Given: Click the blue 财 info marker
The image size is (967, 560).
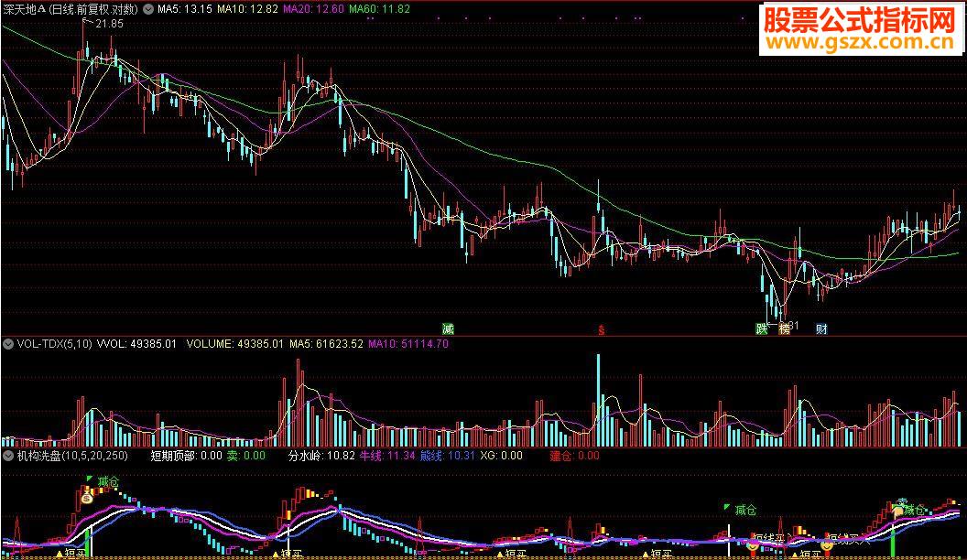Looking at the screenshot, I should click(x=821, y=329).
